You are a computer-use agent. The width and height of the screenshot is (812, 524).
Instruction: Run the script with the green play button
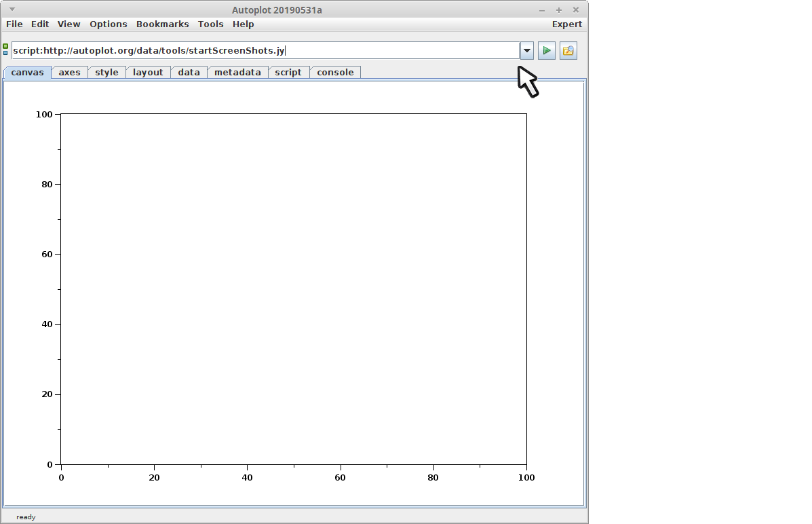(546, 51)
